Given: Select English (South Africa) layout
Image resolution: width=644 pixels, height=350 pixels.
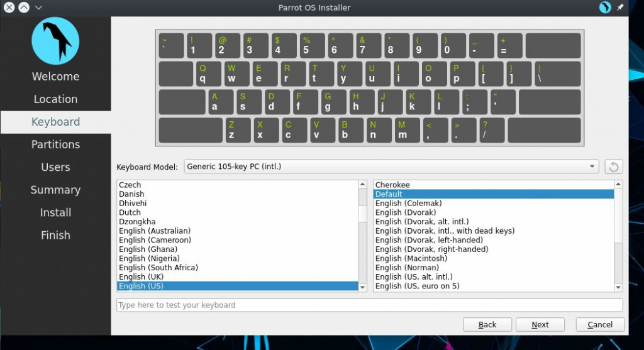Looking at the screenshot, I should 237,268.
